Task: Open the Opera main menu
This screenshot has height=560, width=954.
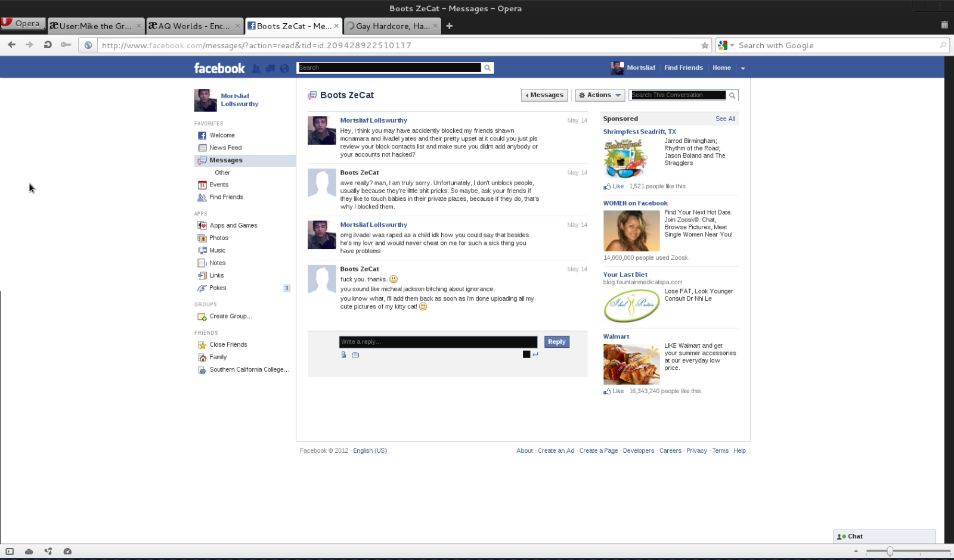Action: (23, 23)
